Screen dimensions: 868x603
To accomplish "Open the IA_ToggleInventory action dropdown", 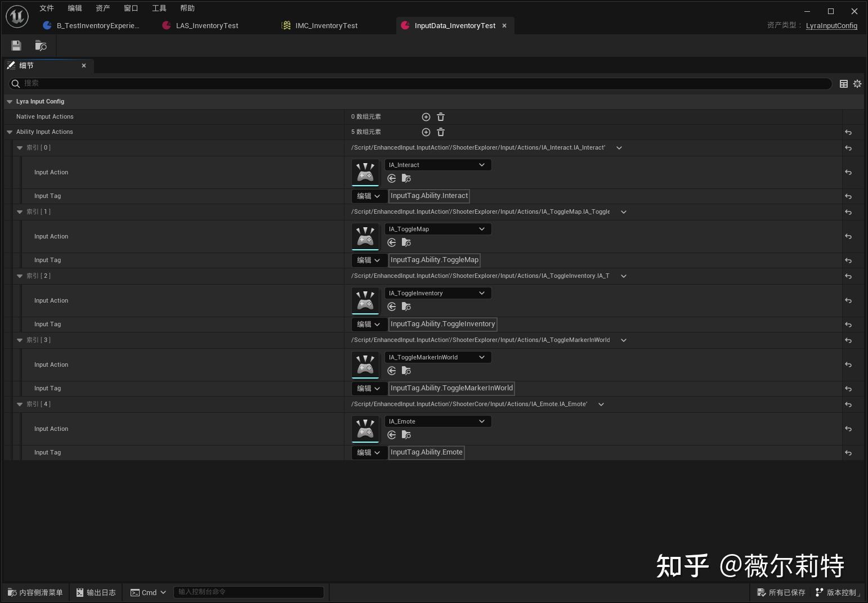I will point(481,293).
